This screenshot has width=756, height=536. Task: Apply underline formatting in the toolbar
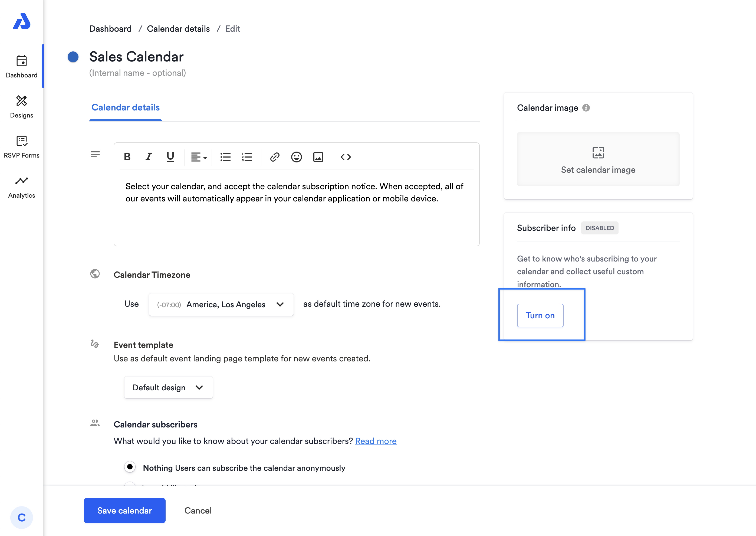pos(170,157)
